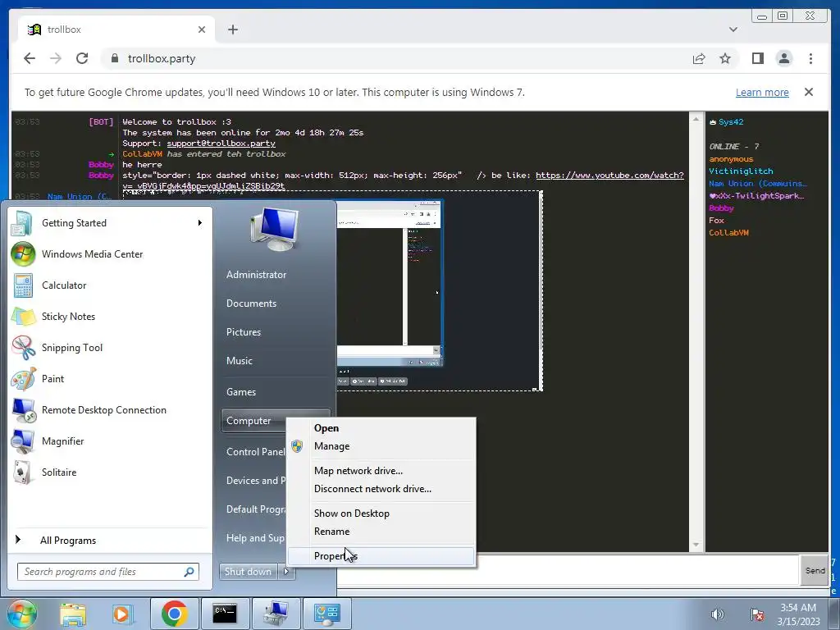Screen dimensions: 840x630
Task: Close the trollbox tab
Action: [x=202, y=30]
